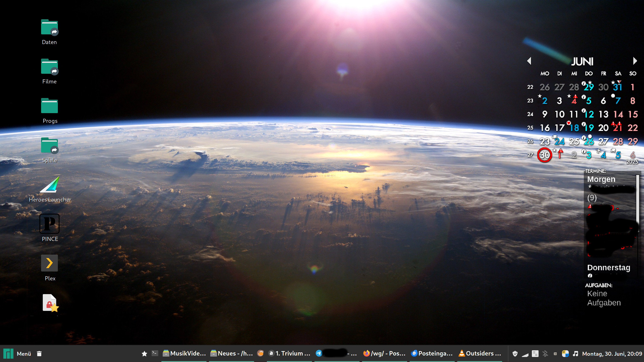The image size is (644, 362).
Task: Switch to VLC Outsiders window
Action: tap(479, 353)
